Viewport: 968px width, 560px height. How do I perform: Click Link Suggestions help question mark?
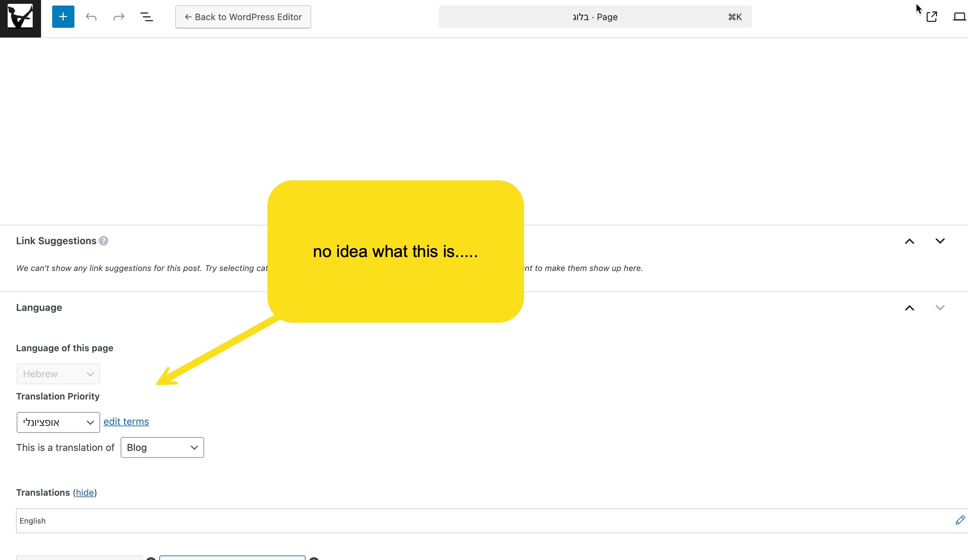[x=103, y=241]
